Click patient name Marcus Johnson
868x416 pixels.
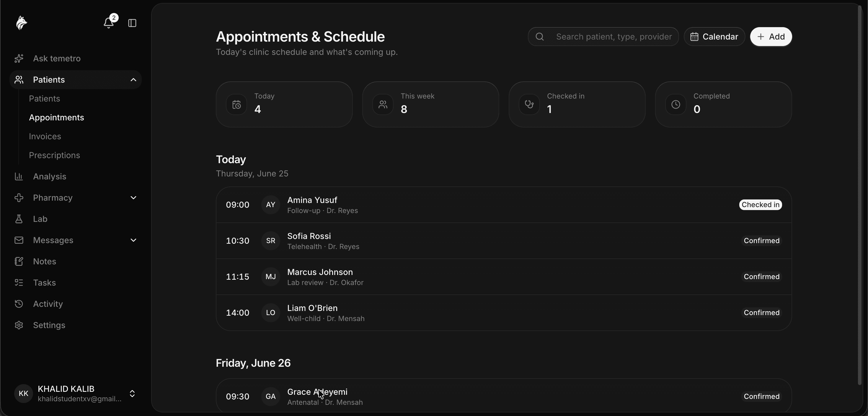(320, 272)
